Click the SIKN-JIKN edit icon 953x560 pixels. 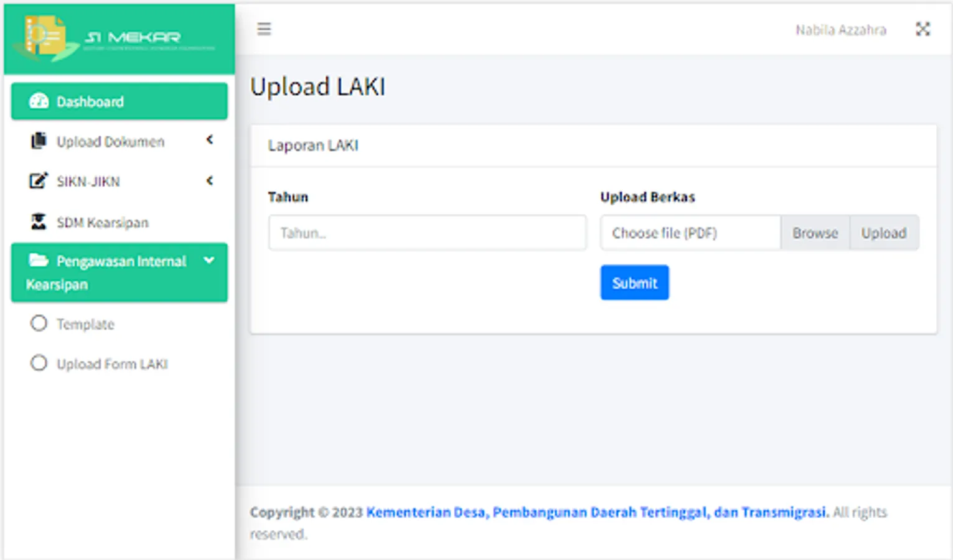(x=39, y=181)
